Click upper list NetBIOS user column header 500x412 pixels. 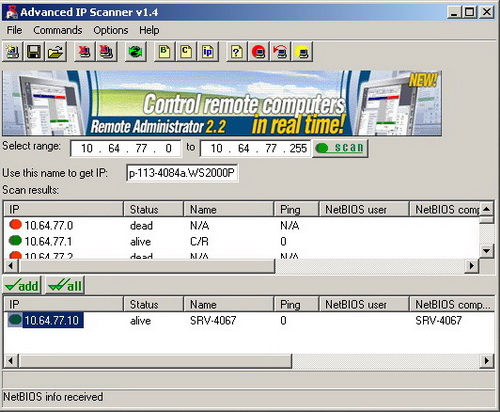pyautogui.click(x=364, y=209)
